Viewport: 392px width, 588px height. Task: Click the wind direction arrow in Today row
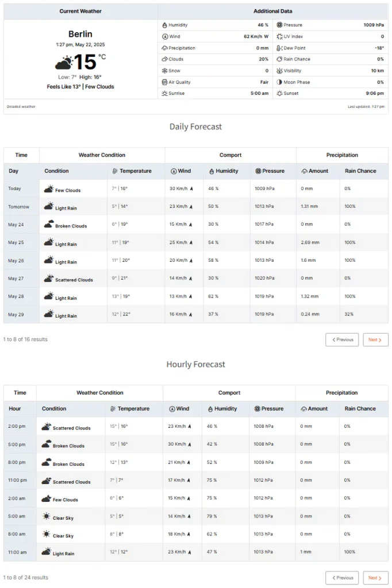191,188
